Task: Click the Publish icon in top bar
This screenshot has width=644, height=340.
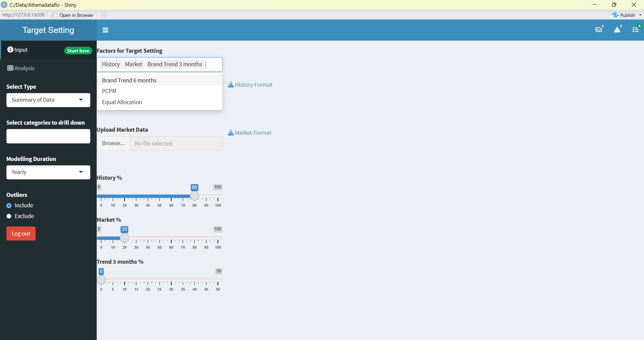Action: [615, 15]
